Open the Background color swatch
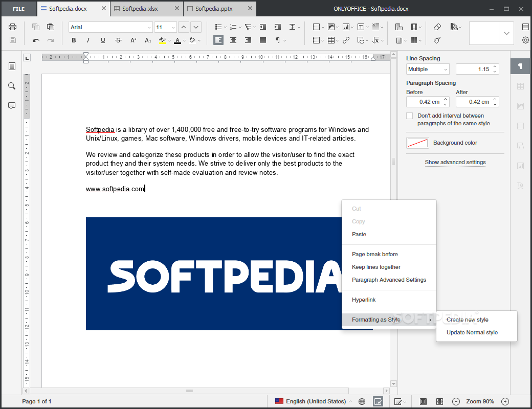 pyautogui.click(x=417, y=143)
